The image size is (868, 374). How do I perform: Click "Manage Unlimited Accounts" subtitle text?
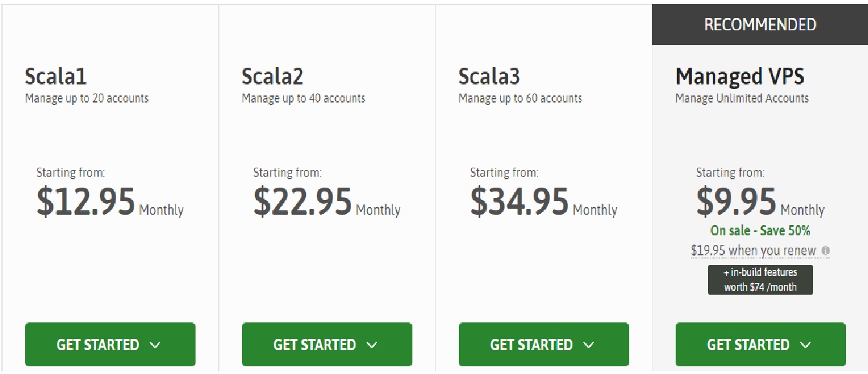pyautogui.click(x=742, y=99)
